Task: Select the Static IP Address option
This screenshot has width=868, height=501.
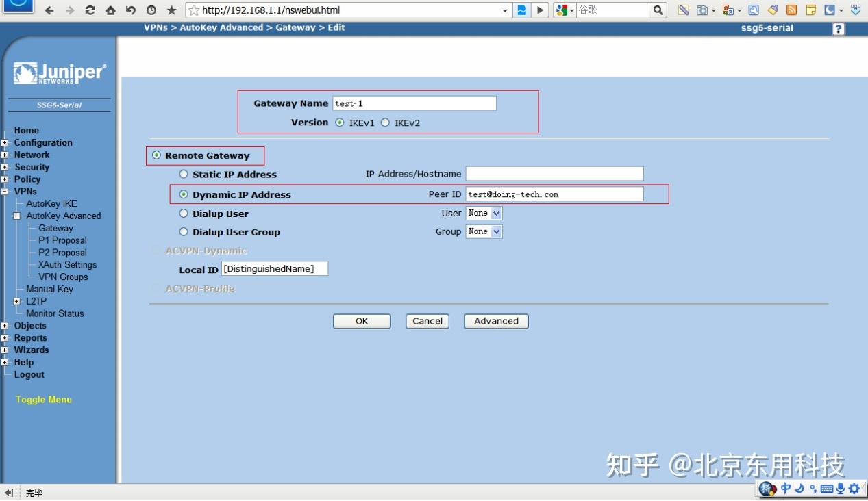Action: (184, 174)
